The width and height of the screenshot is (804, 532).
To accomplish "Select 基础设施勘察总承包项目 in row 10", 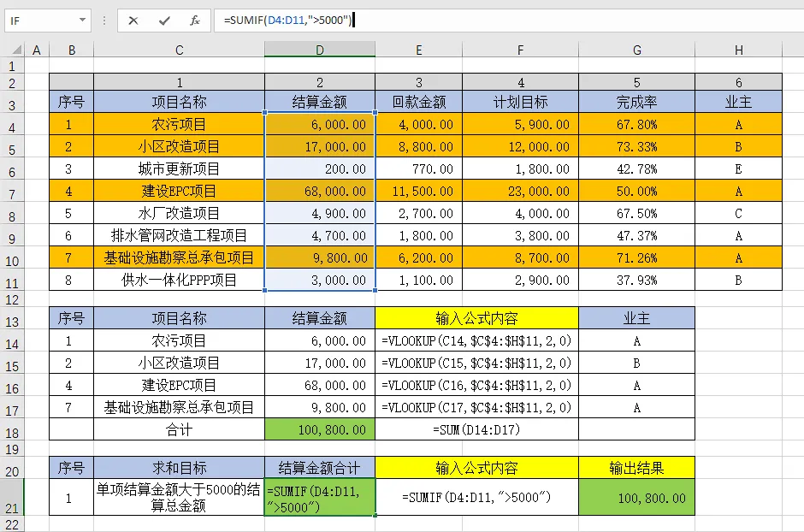I will (x=179, y=257).
